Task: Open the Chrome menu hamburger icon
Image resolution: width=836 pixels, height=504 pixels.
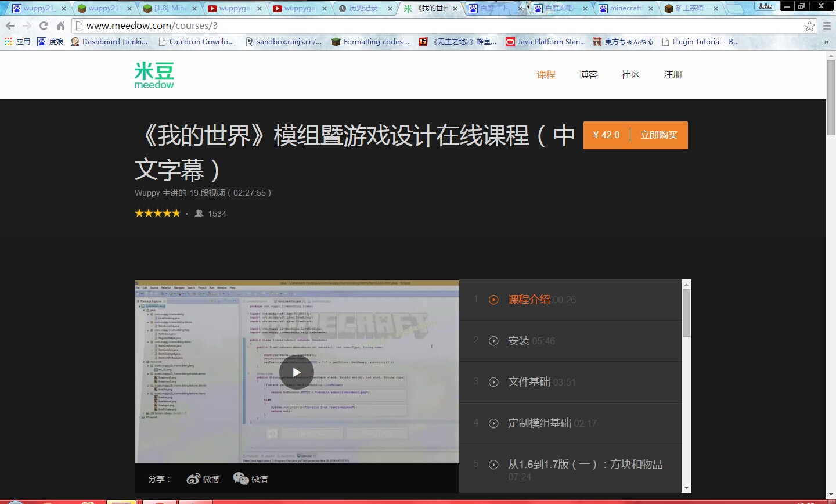Action: click(827, 26)
